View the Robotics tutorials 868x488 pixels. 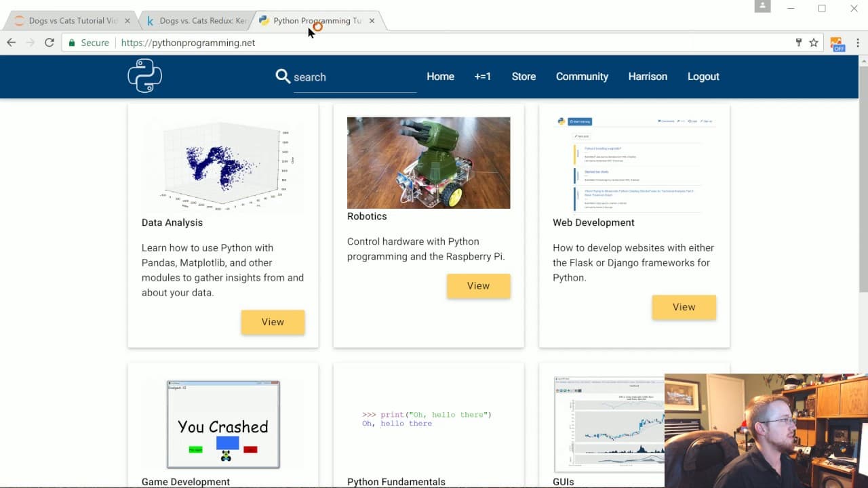pos(478,286)
